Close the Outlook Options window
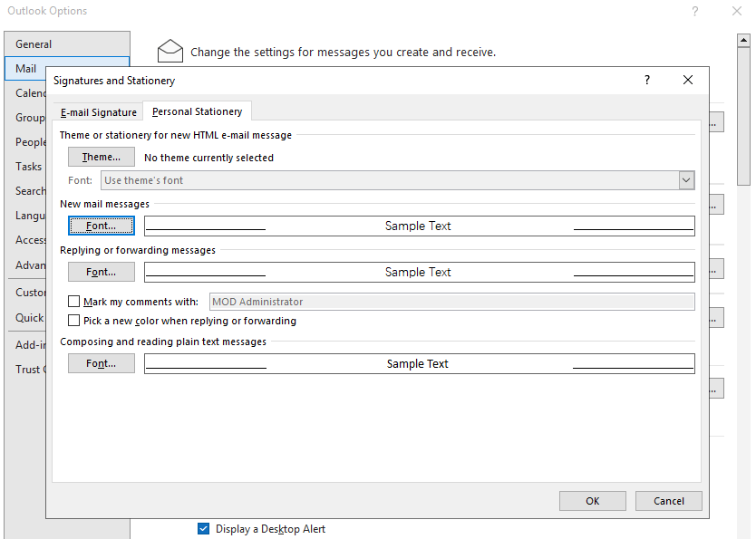 tap(737, 11)
